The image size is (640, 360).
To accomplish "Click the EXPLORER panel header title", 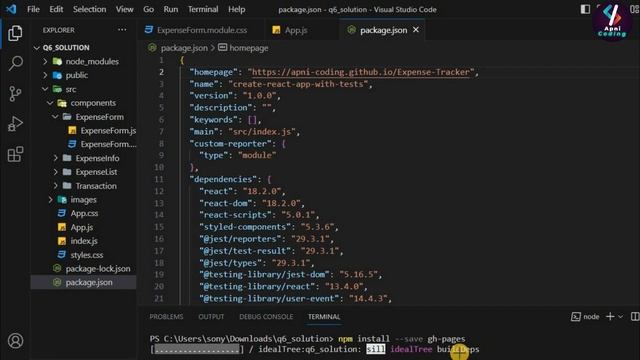I will click(59, 30).
